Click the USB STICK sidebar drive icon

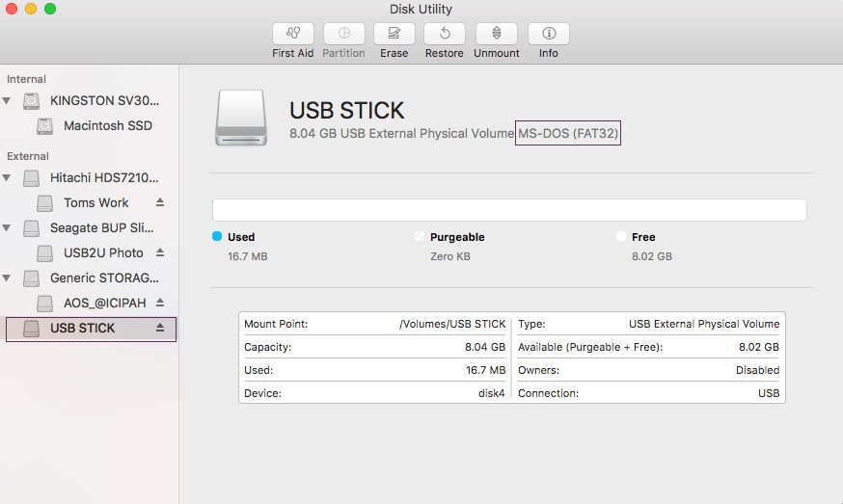pyautogui.click(x=31, y=329)
